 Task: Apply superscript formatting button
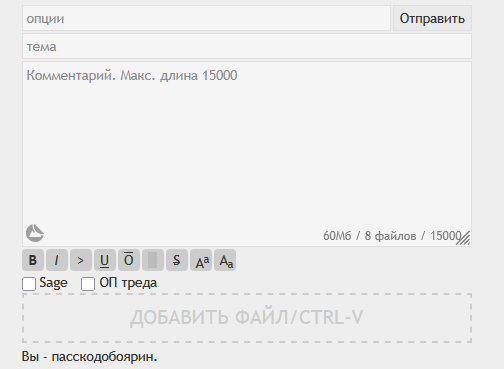(x=201, y=260)
